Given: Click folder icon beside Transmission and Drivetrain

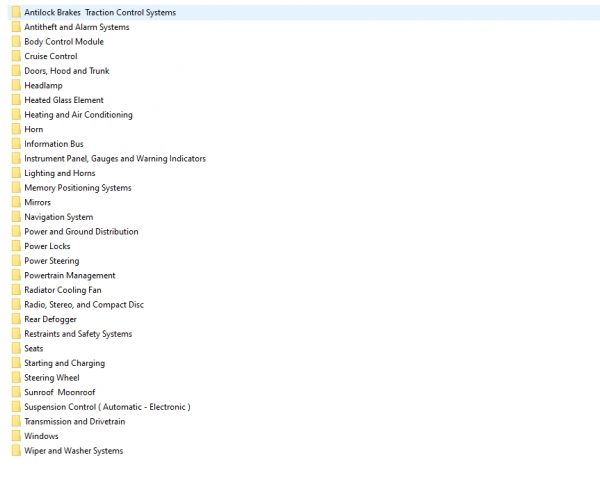Looking at the screenshot, I should pyautogui.click(x=16, y=421).
